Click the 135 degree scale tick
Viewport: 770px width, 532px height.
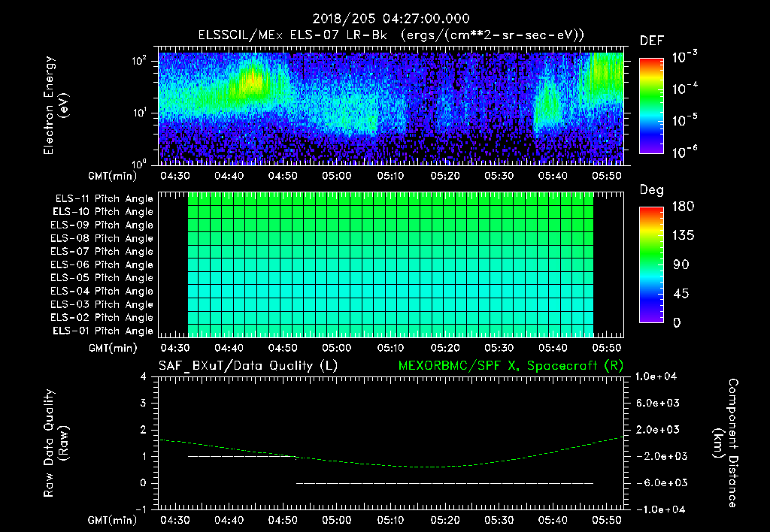point(683,235)
